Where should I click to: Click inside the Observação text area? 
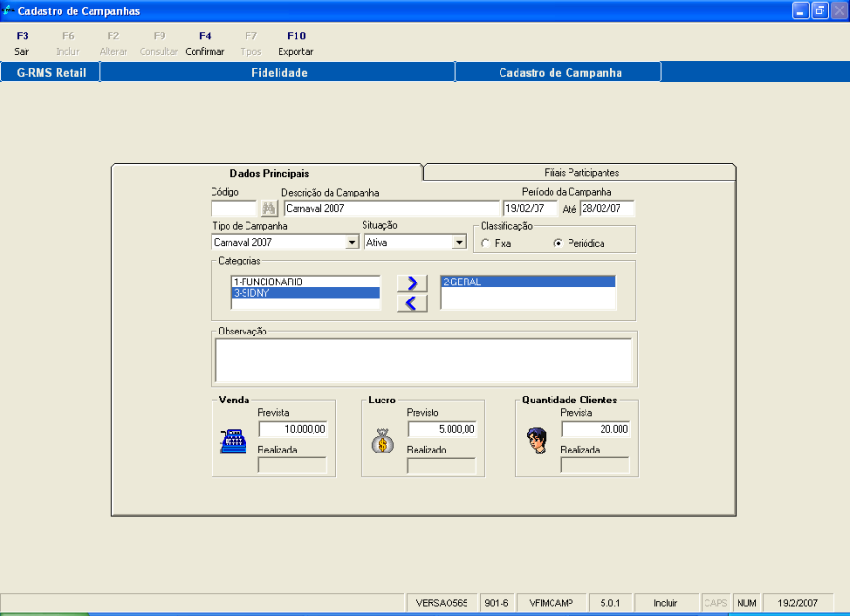423,359
